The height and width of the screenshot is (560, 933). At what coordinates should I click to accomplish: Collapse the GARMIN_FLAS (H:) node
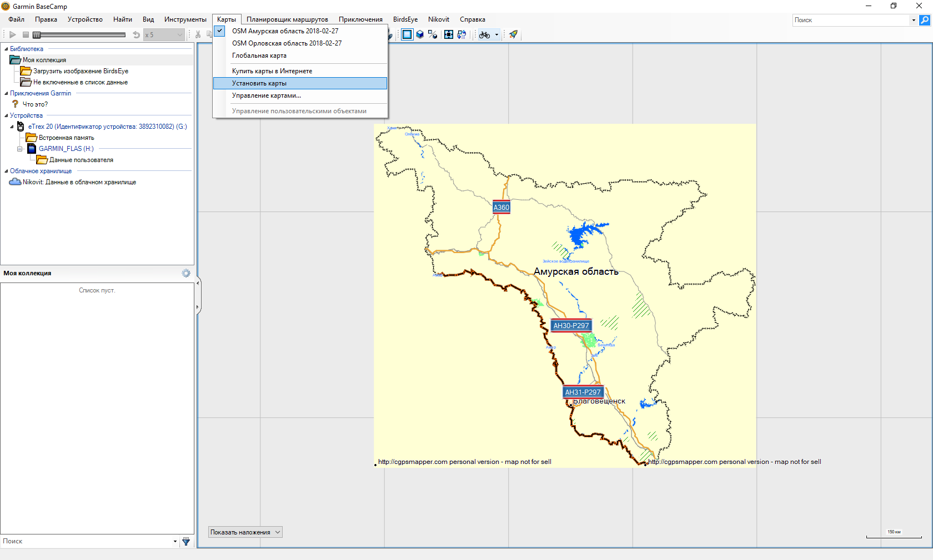pos(20,149)
